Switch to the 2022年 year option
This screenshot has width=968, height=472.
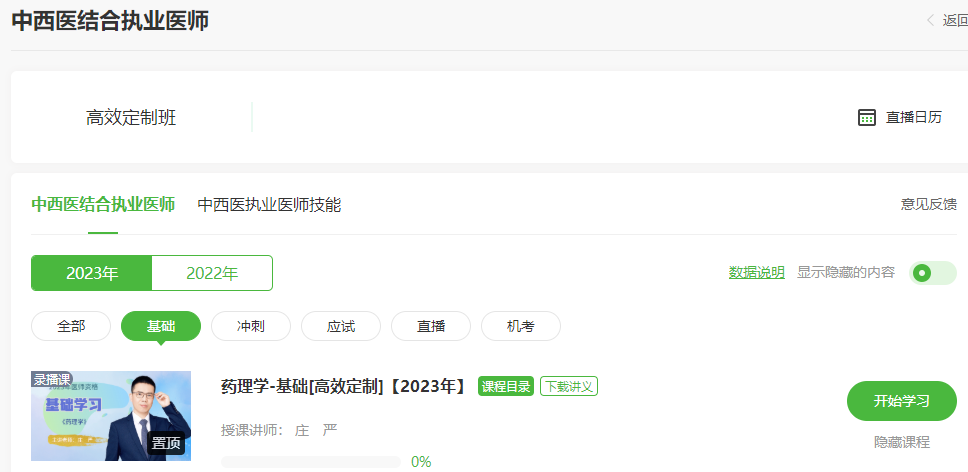pyautogui.click(x=212, y=273)
